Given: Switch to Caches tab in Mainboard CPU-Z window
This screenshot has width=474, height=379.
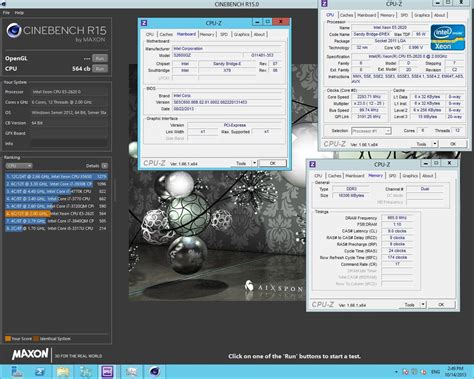Looking at the screenshot, I should [166, 34].
